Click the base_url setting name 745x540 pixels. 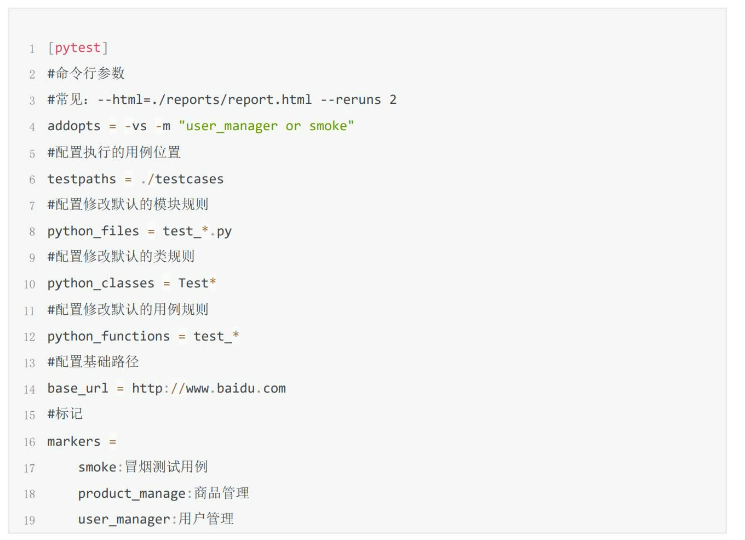pos(79,388)
